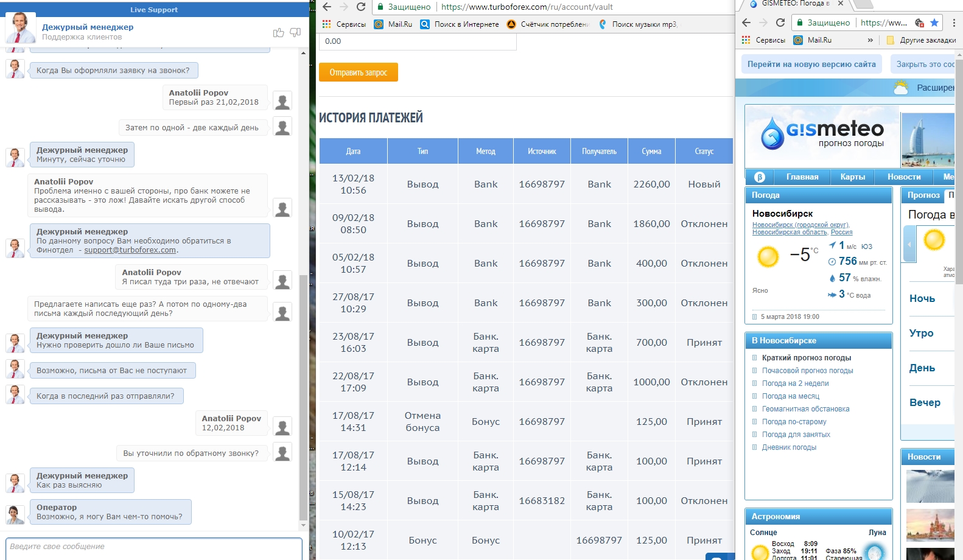Viewport: 963px width, 560px height.
Task: Click previous arrow in forecast panel
Action: 910,244
